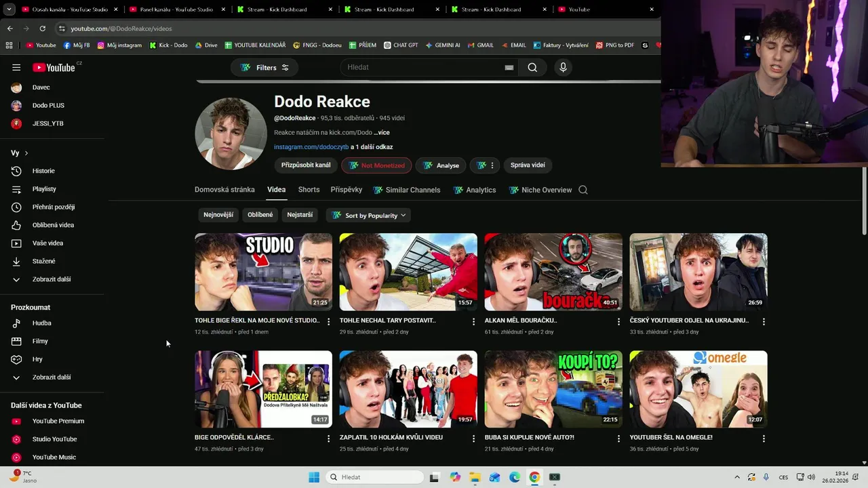Click the YouTube logo to go home
Viewport: 868px width, 488px height.
(54, 67)
